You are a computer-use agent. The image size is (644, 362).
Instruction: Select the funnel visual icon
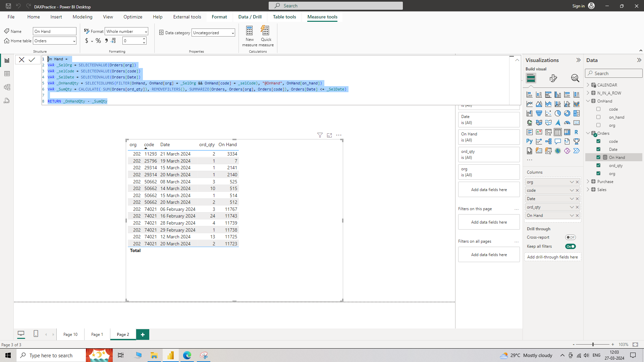click(x=539, y=113)
